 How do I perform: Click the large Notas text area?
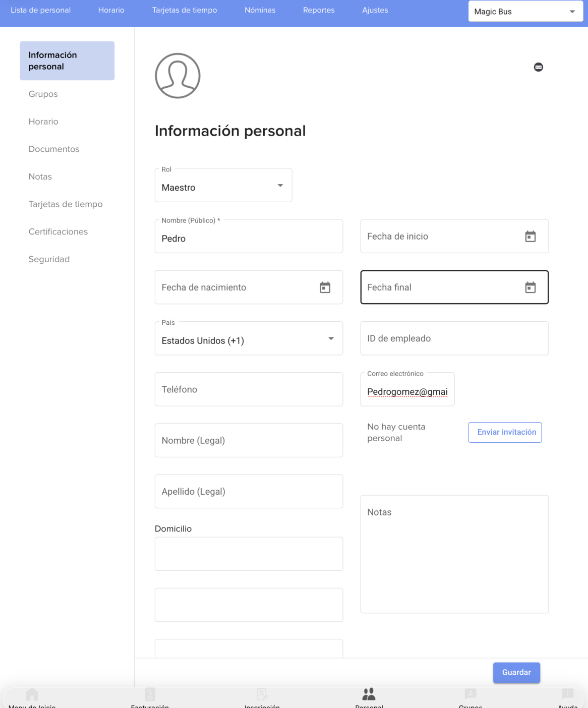[454, 554]
